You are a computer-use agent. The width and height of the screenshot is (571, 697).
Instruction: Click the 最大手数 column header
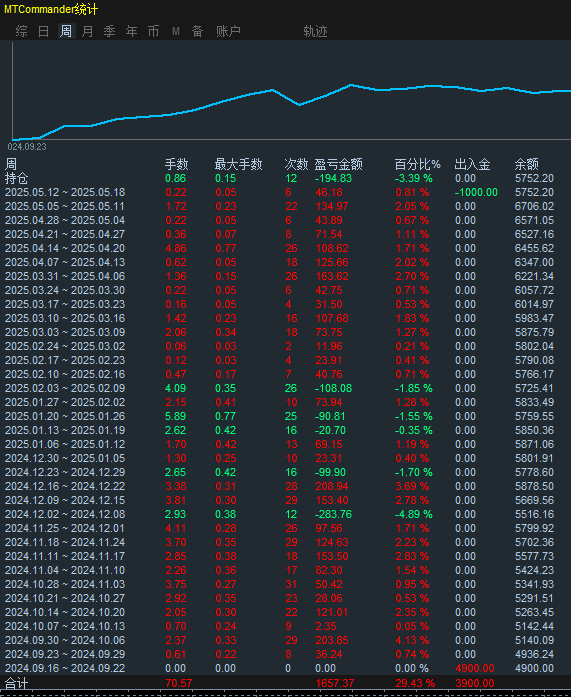click(x=238, y=164)
